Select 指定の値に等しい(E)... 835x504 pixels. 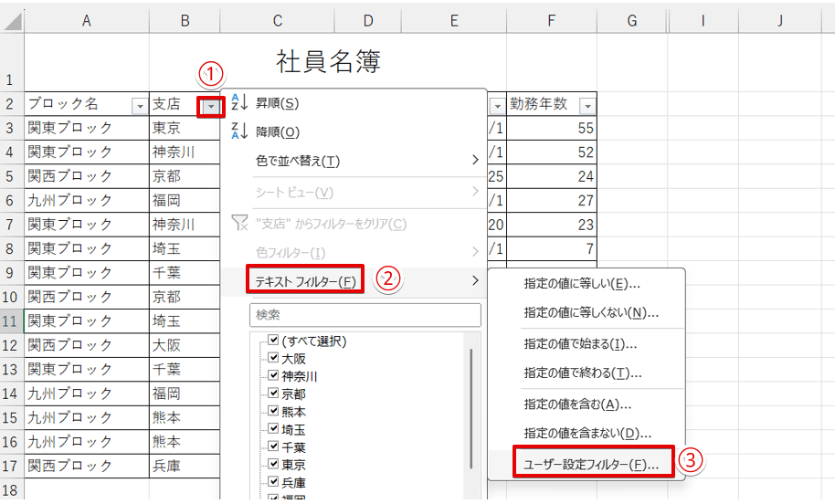point(582,284)
